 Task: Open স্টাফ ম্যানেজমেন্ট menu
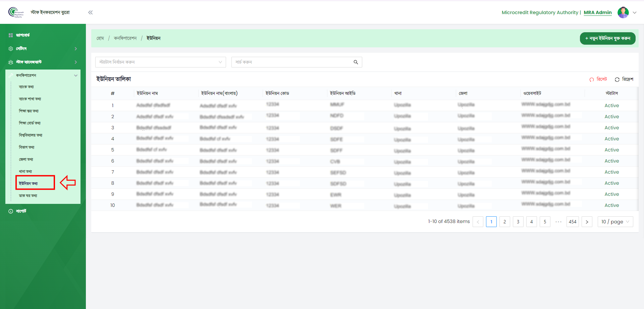29,62
